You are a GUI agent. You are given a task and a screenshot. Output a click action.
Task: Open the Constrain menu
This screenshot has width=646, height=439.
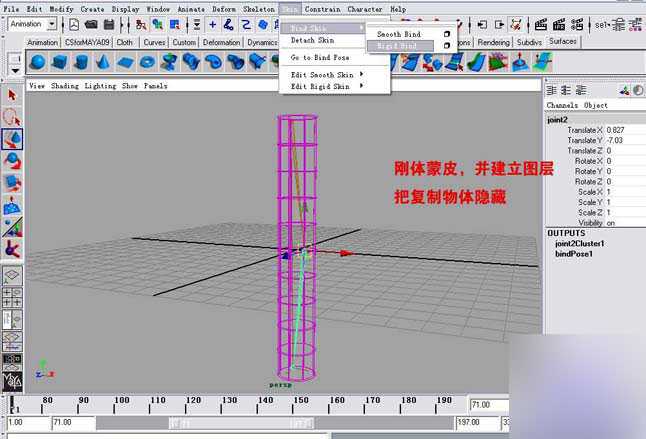tap(323, 9)
